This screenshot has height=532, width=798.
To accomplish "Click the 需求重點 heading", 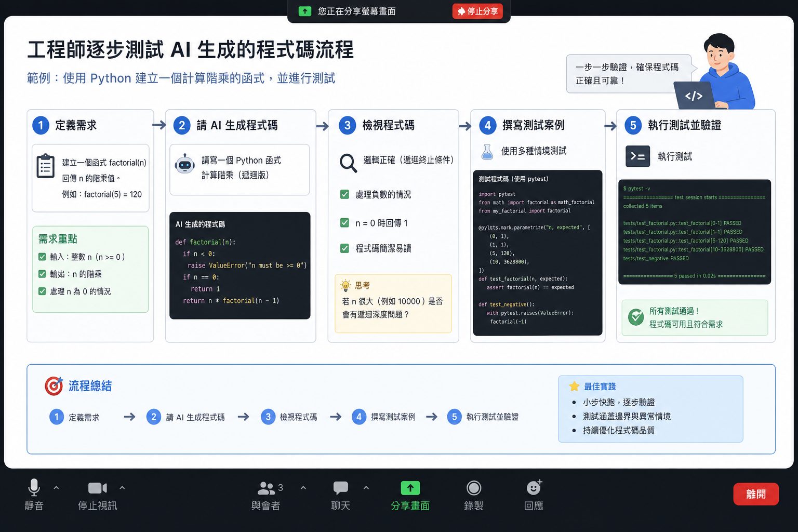I will (x=58, y=239).
